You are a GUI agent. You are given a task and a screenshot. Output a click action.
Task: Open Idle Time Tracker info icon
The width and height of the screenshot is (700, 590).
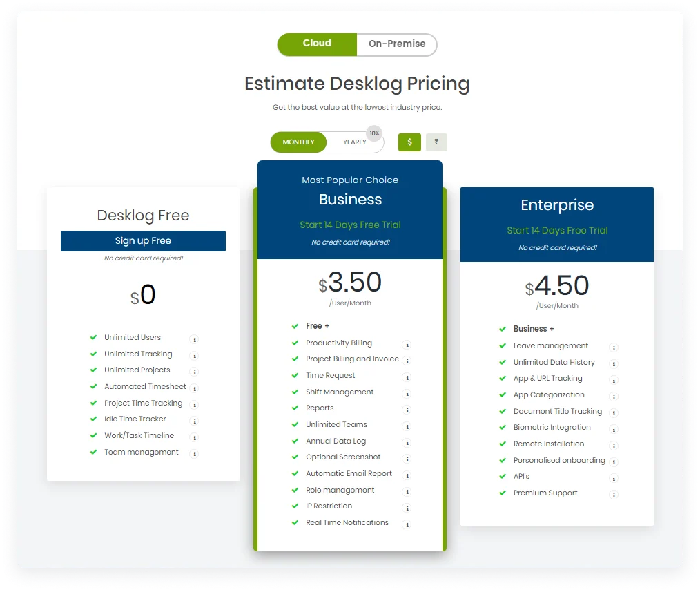point(194,421)
